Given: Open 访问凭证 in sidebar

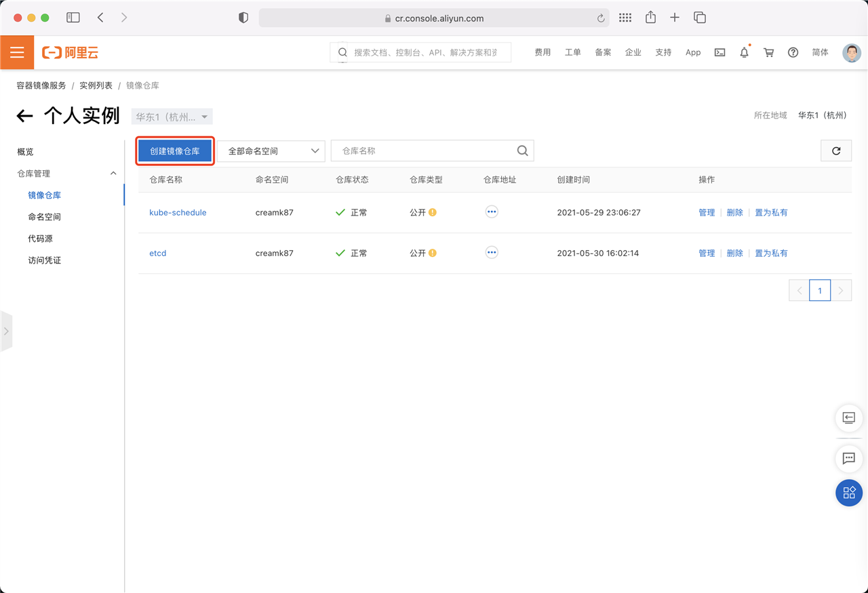Looking at the screenshot, I should (x=45, y=260).
